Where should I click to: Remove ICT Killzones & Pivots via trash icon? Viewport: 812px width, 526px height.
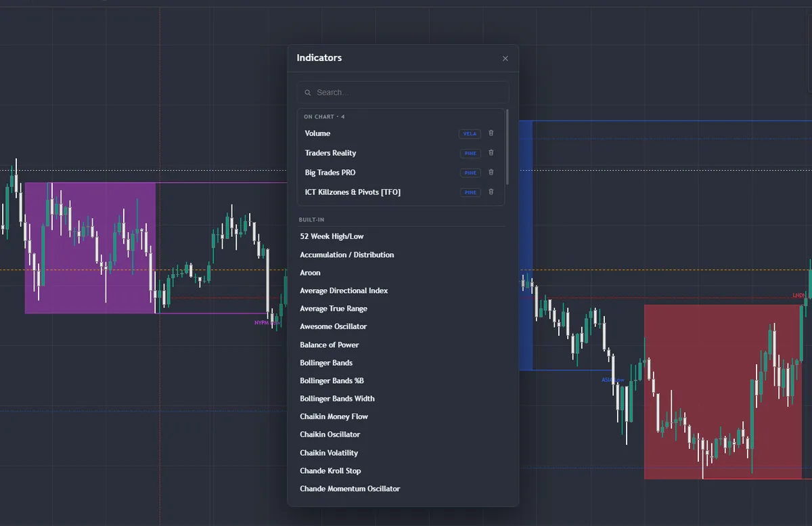tap(491, 192)
